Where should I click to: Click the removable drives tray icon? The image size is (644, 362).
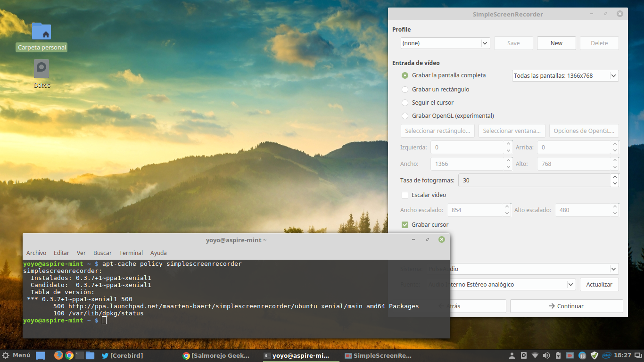click(524, 355)
